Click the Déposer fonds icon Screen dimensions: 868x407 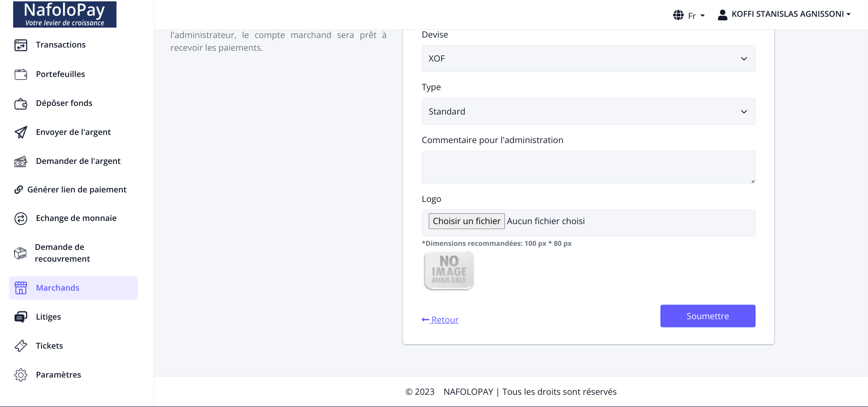click(21, 104)
